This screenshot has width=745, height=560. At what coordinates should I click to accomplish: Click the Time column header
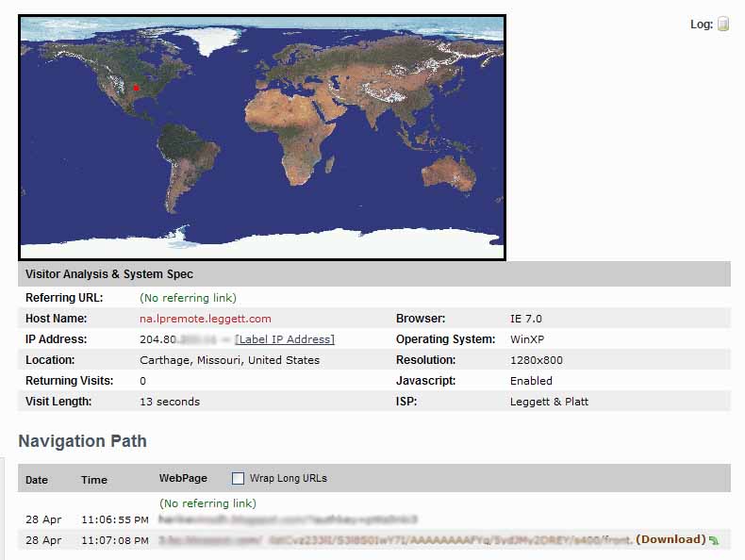click(x=94, y=480)
